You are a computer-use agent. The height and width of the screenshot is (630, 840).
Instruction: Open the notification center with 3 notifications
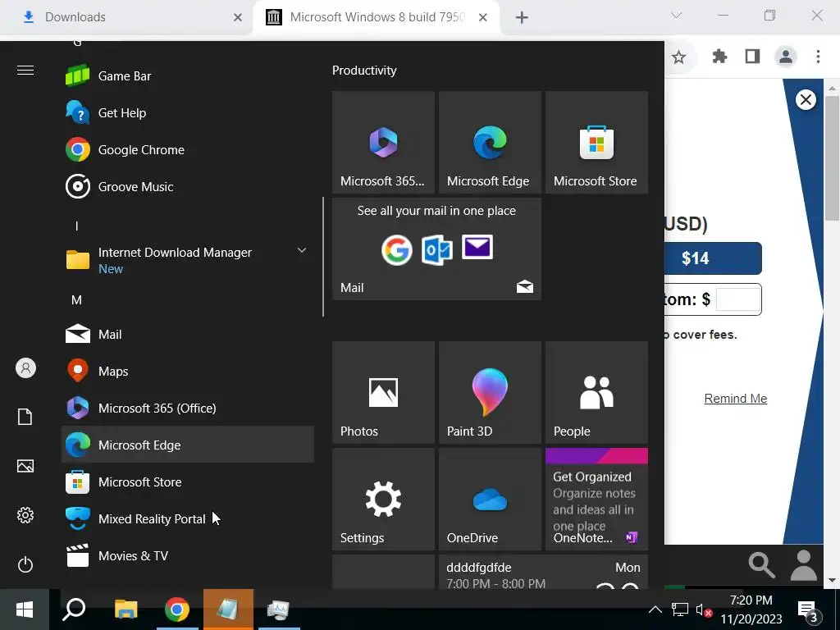coord(809,610)
